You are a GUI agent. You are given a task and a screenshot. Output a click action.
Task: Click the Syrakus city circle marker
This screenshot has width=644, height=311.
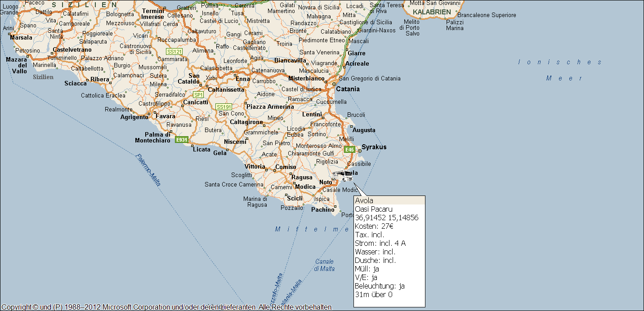359,151
